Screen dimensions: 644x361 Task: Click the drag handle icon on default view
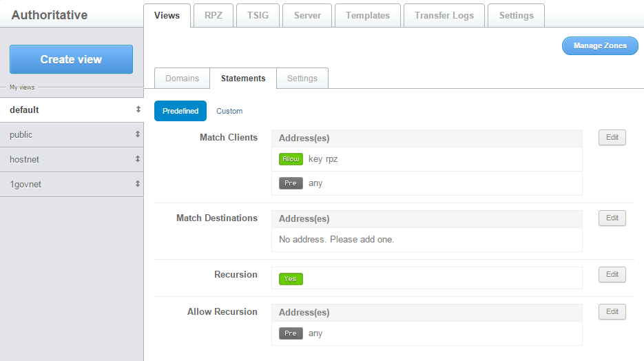pyautogui.click(x=138, y=110)
